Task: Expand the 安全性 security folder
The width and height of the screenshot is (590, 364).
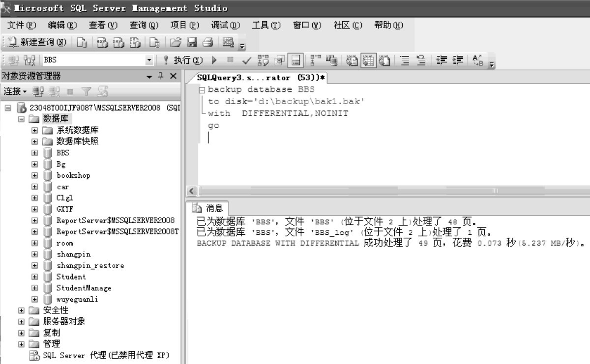Action: click(21, 310)
